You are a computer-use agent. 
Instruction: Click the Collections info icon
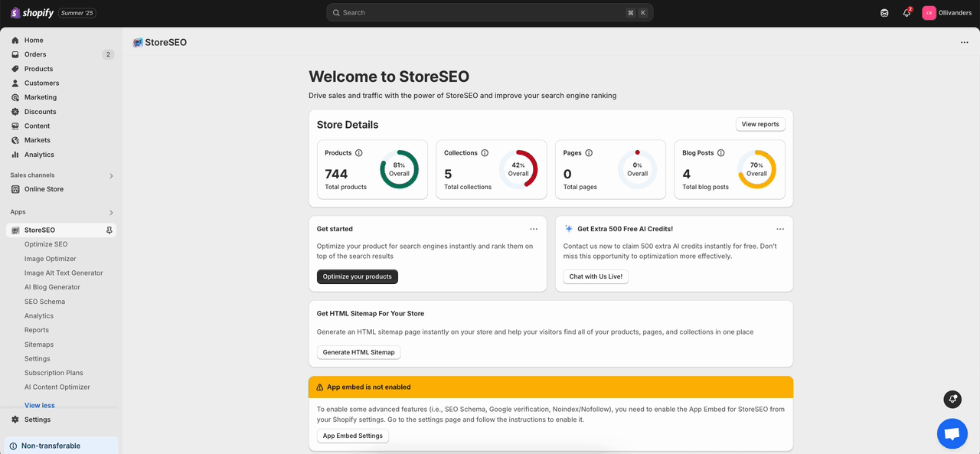tap(485, 153)
